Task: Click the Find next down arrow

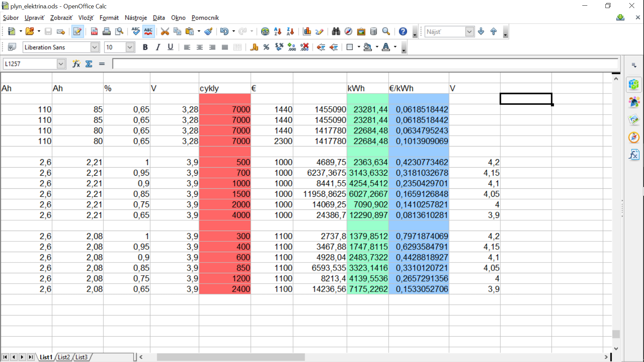Action: tap(481, 32)
